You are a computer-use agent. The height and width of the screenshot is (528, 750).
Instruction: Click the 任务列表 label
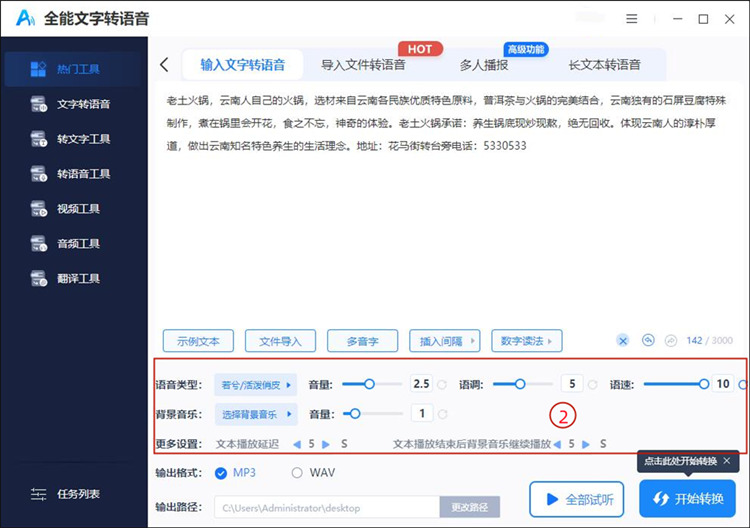[78, 494]
